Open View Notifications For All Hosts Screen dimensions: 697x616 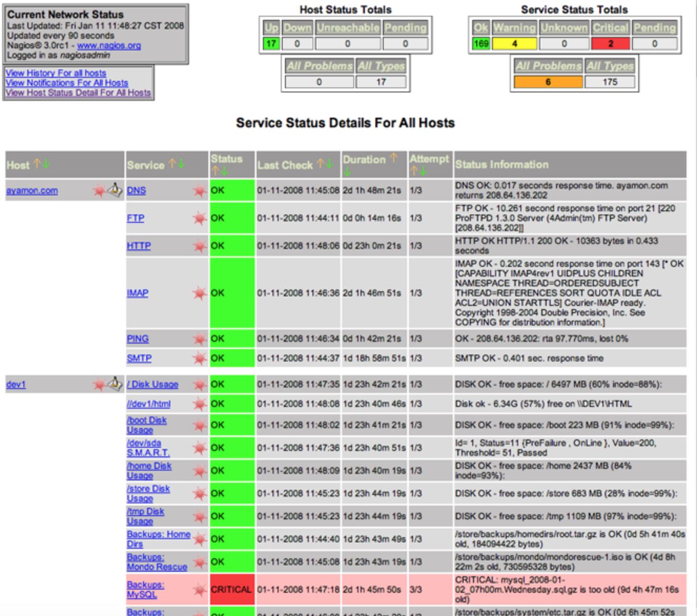(67, 83)
